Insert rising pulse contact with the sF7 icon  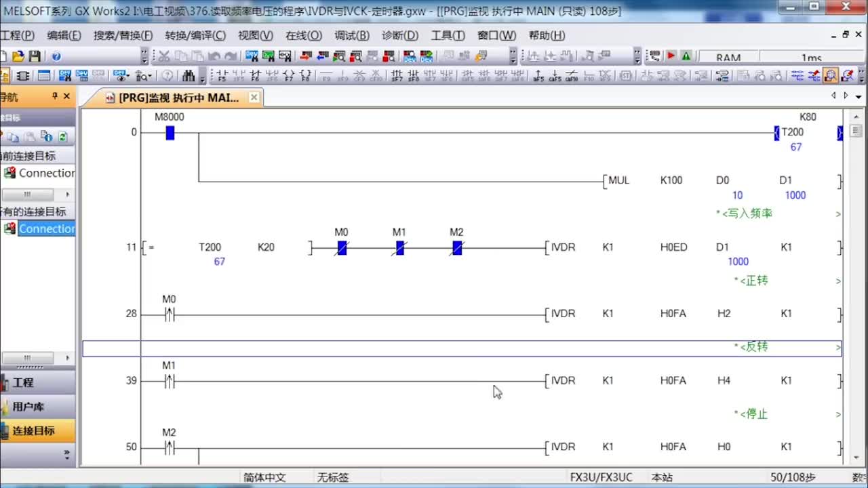[x=397, y=75]
